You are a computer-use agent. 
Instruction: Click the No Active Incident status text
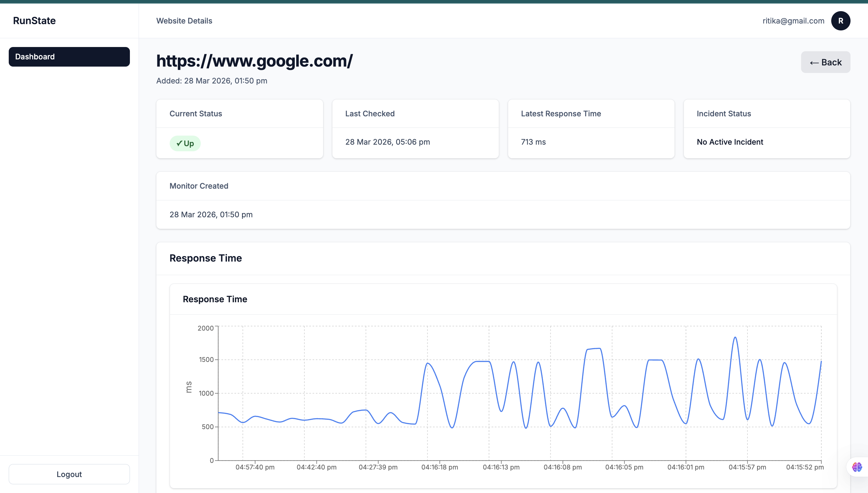pyautogui.click(x=730, y=142)
